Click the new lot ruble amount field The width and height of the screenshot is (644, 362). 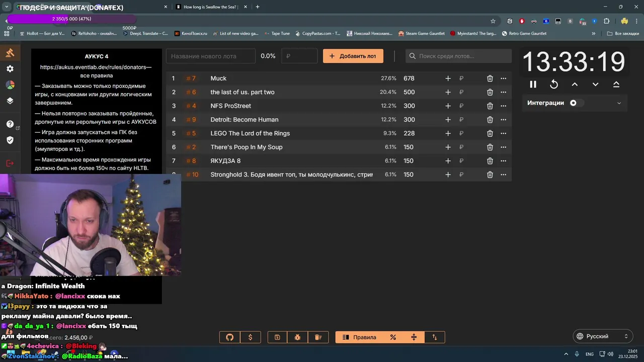299,56
